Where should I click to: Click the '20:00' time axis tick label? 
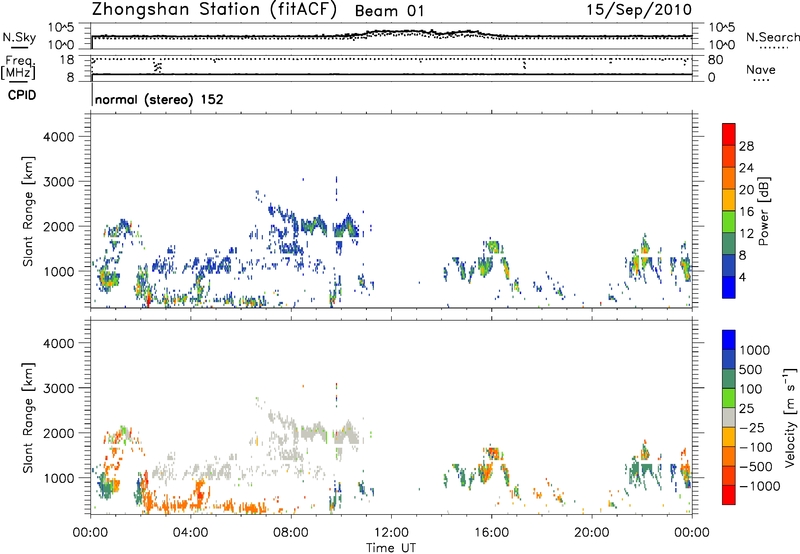pyautogui.click(x=592, y=533)
